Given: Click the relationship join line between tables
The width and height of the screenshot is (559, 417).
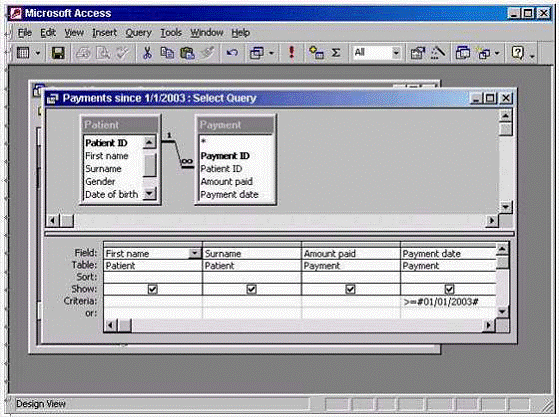Looking at the screenshot, I should click(178, 153).
